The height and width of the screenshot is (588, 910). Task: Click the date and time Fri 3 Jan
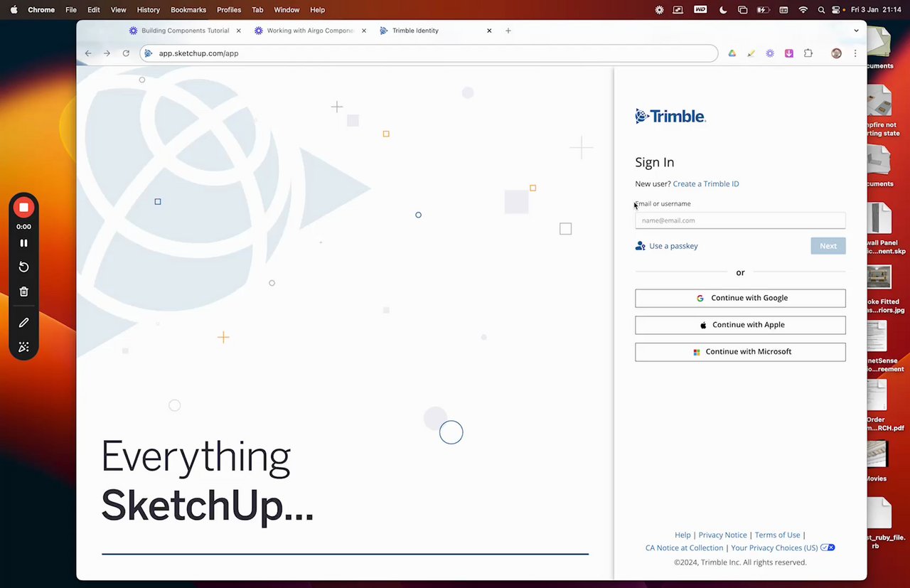click(877, 10)
